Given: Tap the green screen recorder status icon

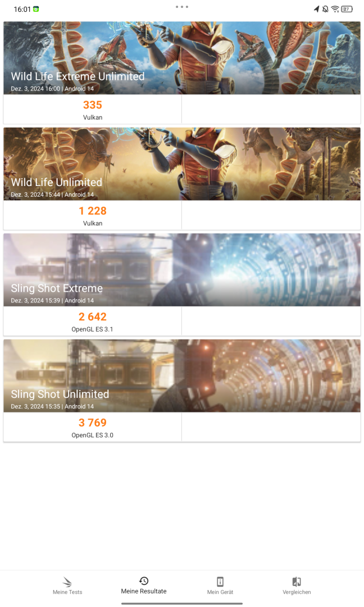Looking at the screenshot, I should (36, 9).
